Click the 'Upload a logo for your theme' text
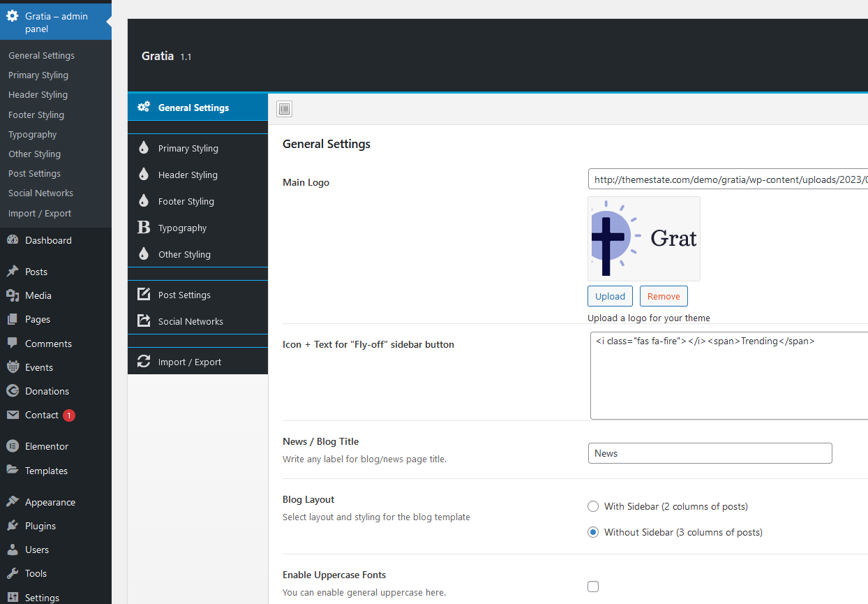Viewport: 868px width, 604px height. [649, 318]
